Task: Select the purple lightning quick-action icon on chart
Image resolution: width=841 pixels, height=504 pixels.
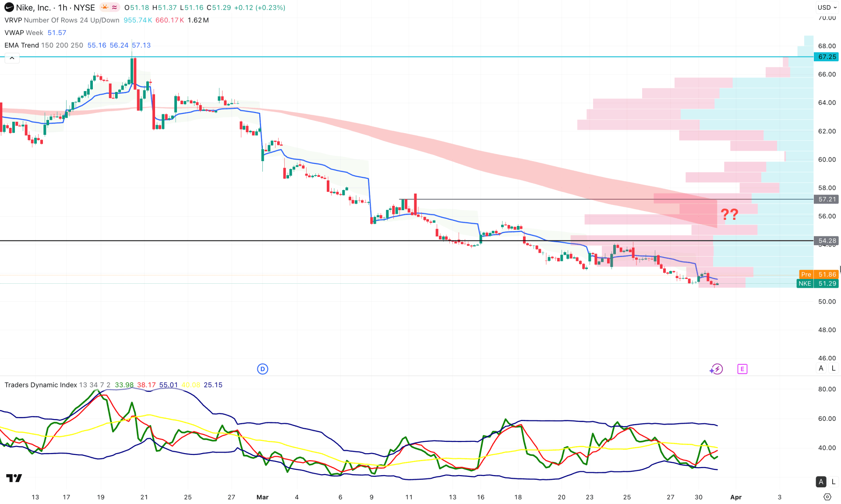Action: point(716,369)
